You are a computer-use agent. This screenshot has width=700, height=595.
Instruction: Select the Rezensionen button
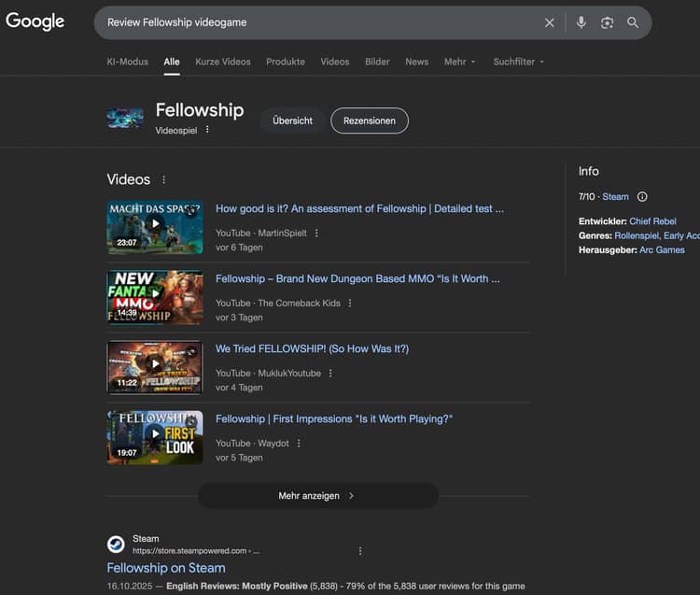(369, 120)
